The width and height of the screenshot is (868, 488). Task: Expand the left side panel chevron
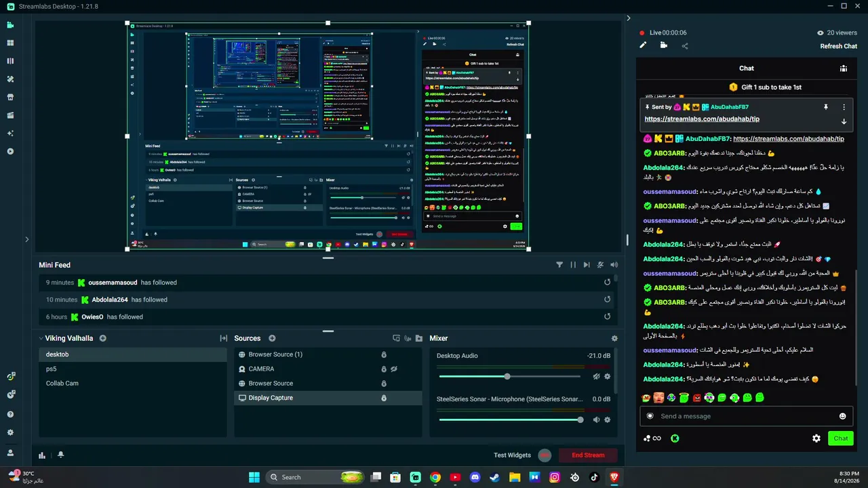coord(27,239)
